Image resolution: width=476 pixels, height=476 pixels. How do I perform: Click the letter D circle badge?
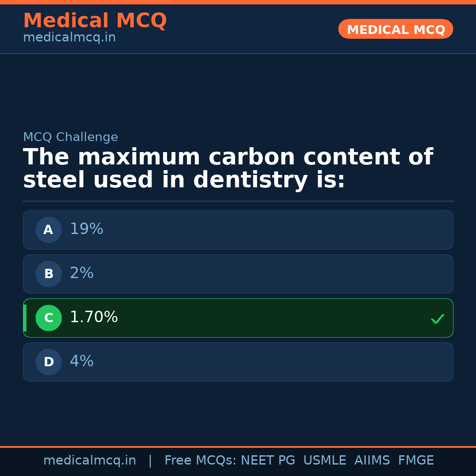48,362
